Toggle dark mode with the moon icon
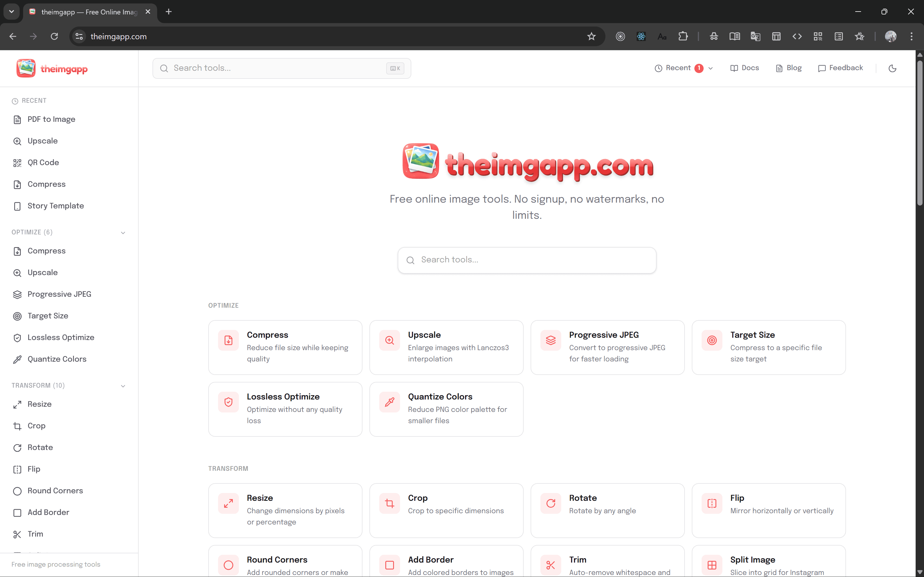This screenshot has height=577, width=924. tap(892, 68)
